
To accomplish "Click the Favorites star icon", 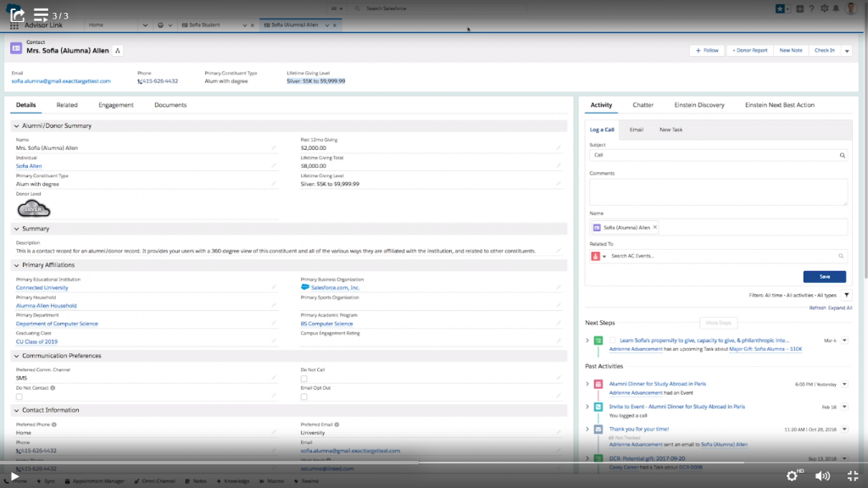I will click(780, 8).
